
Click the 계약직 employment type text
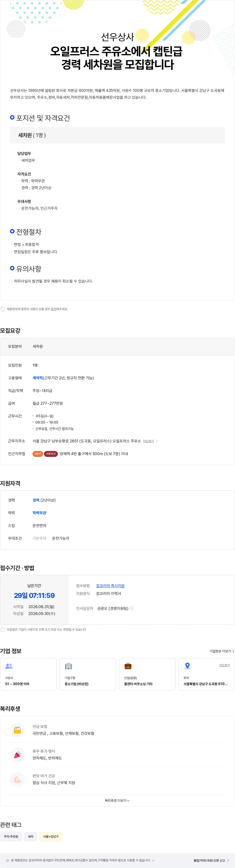click(x=37, y=378)
